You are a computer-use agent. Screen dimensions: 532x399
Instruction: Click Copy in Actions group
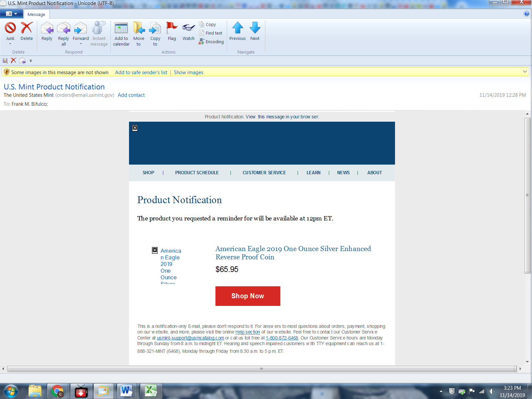pyautogui.click(x=207, y=24)
